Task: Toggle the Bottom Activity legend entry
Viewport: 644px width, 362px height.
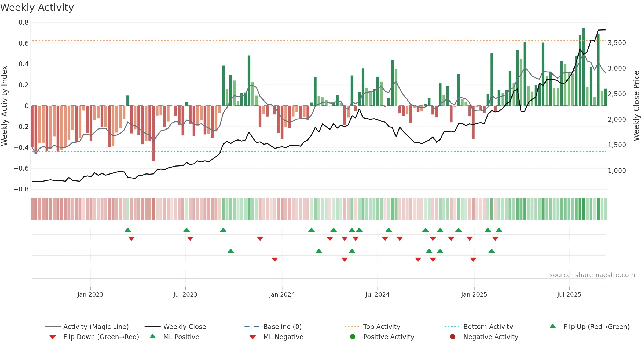Action: 479,327
